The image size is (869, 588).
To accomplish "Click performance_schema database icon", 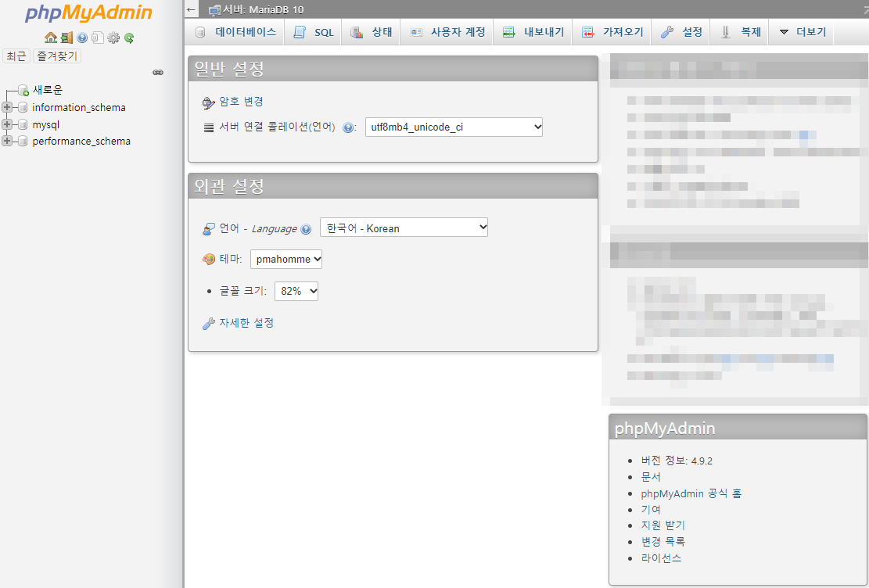I will pyautogui.click(x=23, y=142).
